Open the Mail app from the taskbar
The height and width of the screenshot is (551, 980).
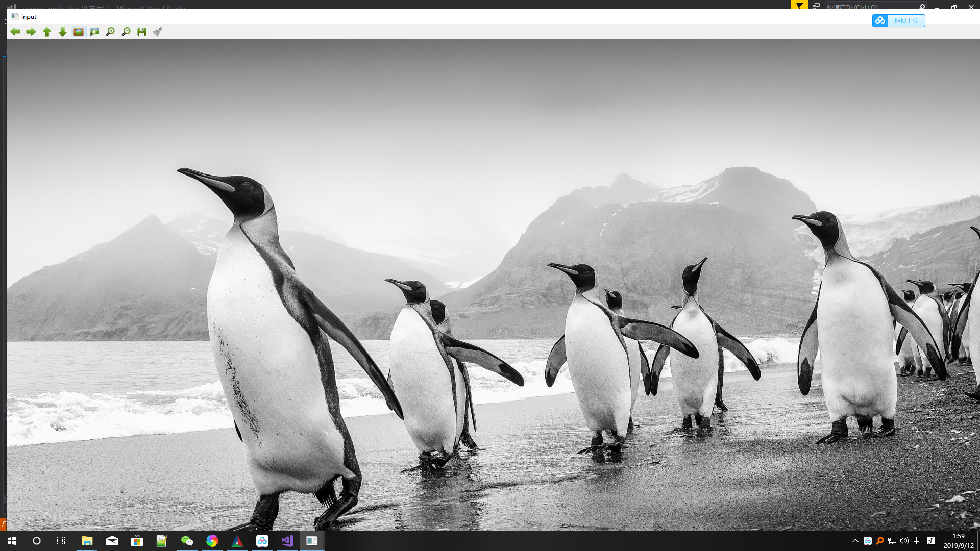pos(112,541)
